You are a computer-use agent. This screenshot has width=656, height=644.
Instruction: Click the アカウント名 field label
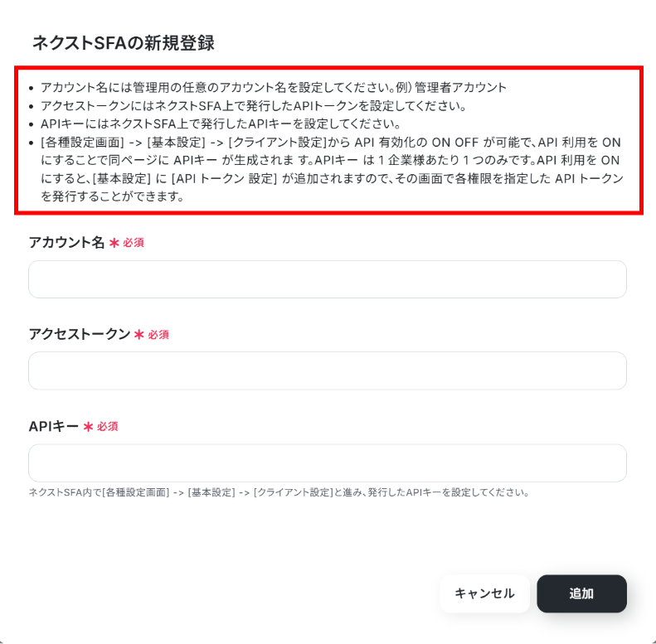(x=66, y=242)
